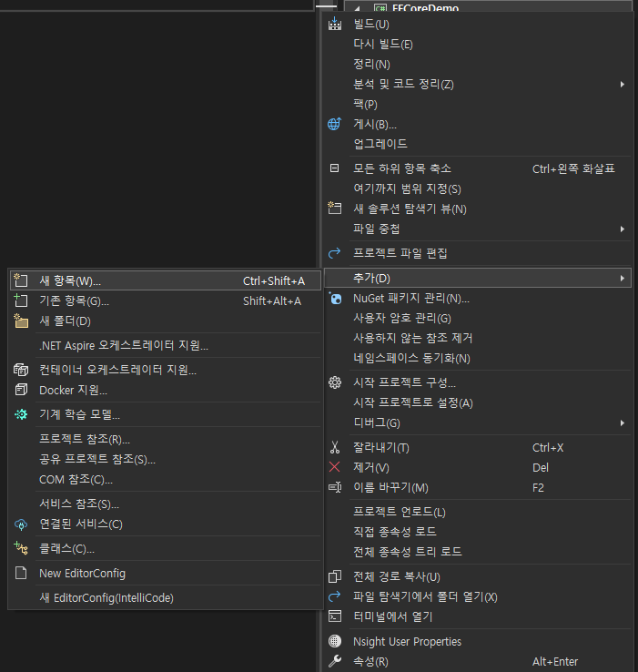Select 팩(P) menu entry

(365, 104)
